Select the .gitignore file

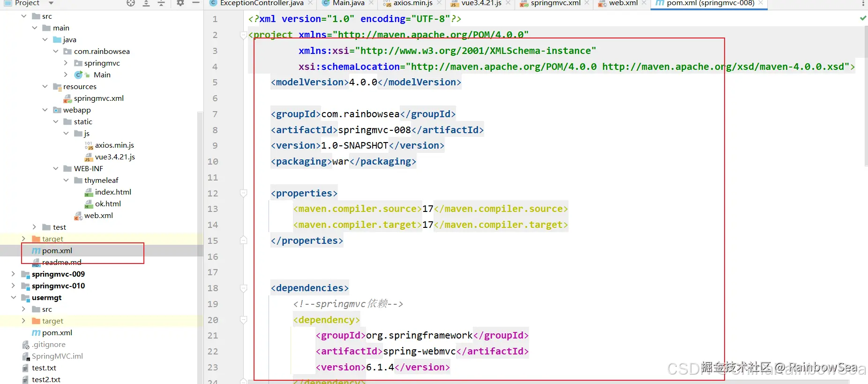(x=48, y=344)
